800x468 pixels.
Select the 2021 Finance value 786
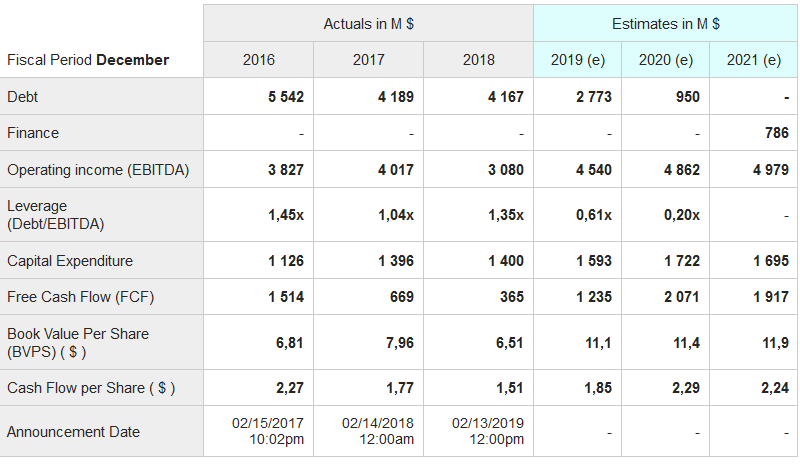click(x=776, y=133)
